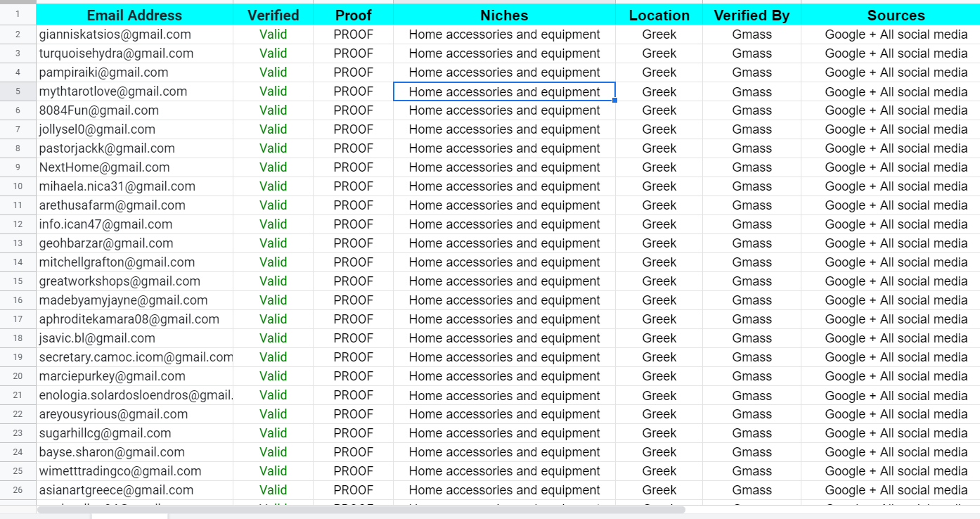The width and height of the screenshot is (980, 519).
Task: Click the Valid cell next to turquoisehydra@gmail.com
Action: tap(273, 53)
